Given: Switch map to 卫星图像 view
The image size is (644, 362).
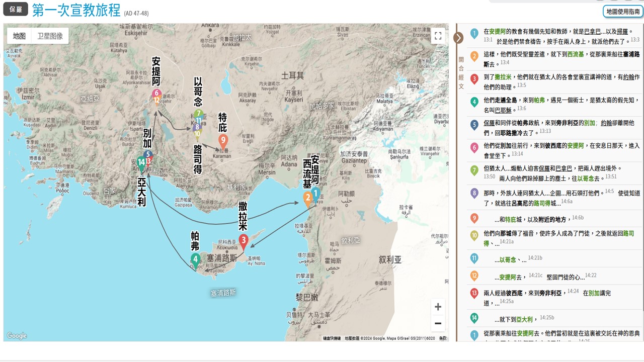Looking at the screenshot, I should 50,36.
